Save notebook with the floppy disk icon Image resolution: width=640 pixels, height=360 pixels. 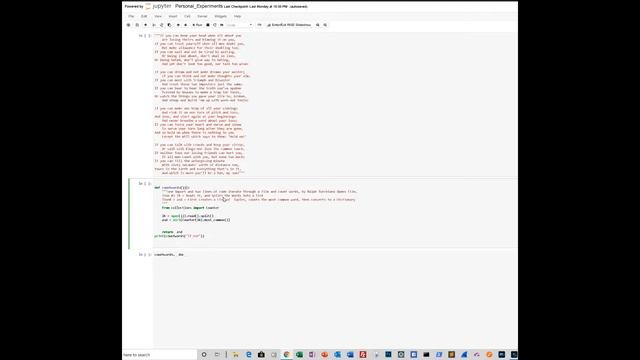point(137,25)
